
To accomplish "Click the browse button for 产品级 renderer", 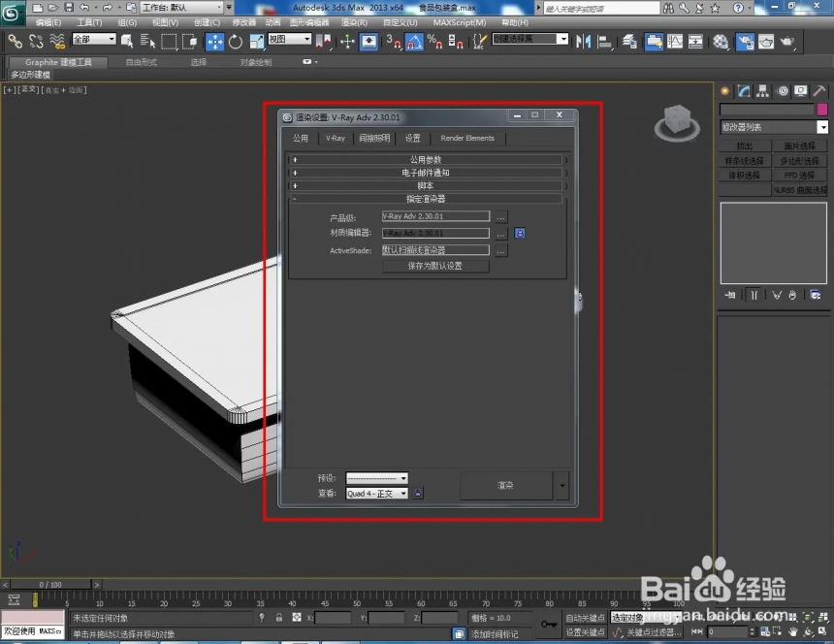I will (500, 217).
